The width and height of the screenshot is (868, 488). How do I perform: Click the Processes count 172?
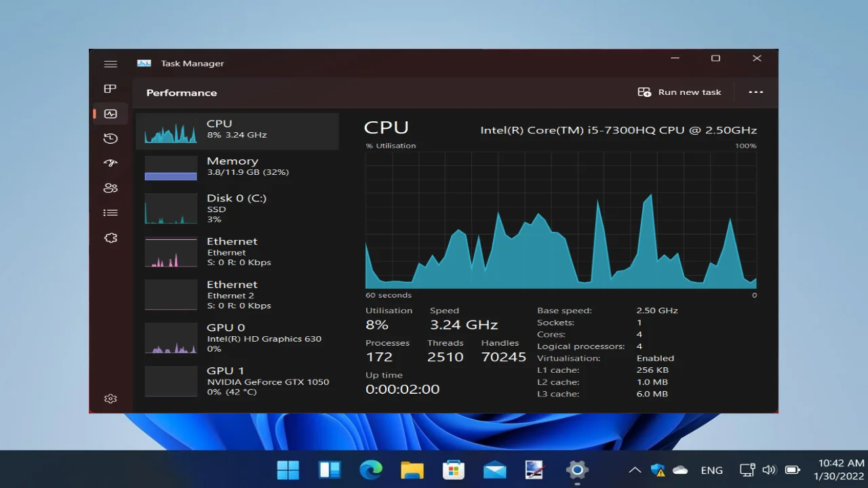pyautogui.click(x=379, y=357)
